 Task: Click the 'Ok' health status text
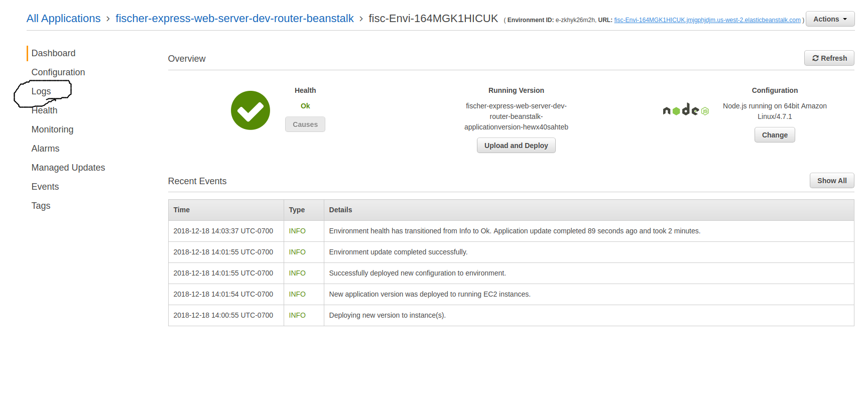[x=305, y=106]
